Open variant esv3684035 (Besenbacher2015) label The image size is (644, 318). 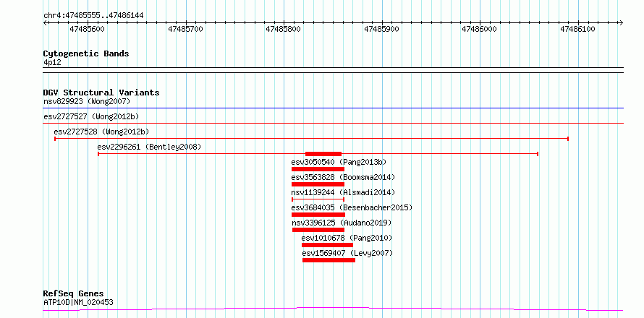(x=352, y=207)
